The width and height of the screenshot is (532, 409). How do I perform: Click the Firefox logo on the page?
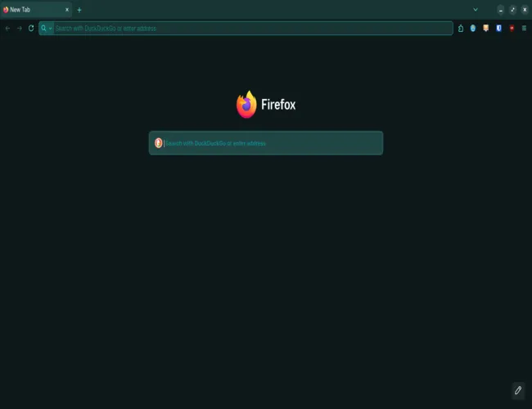[246, 105]
